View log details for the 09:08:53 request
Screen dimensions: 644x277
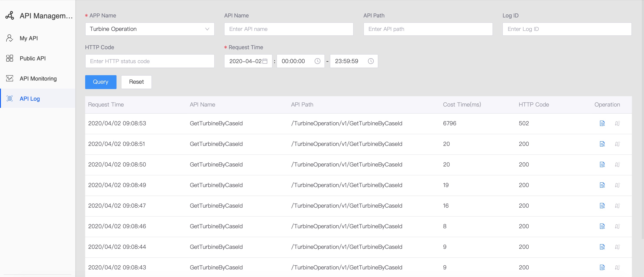pos(602,123)
